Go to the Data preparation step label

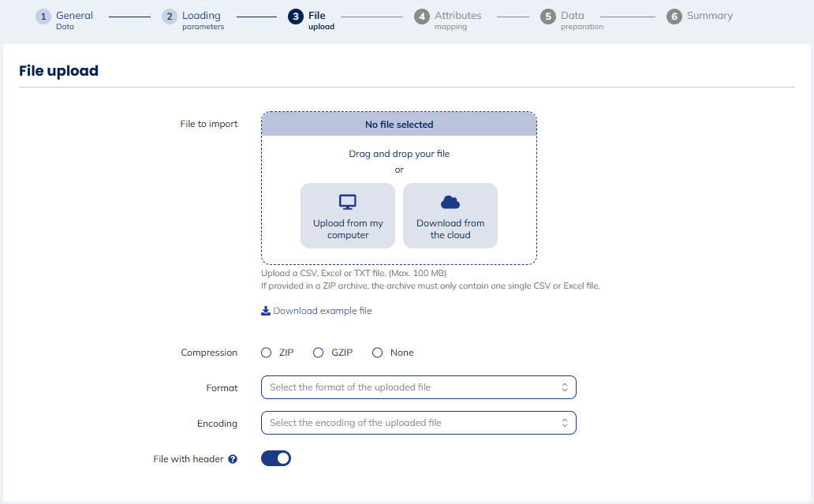pos(581,20)
